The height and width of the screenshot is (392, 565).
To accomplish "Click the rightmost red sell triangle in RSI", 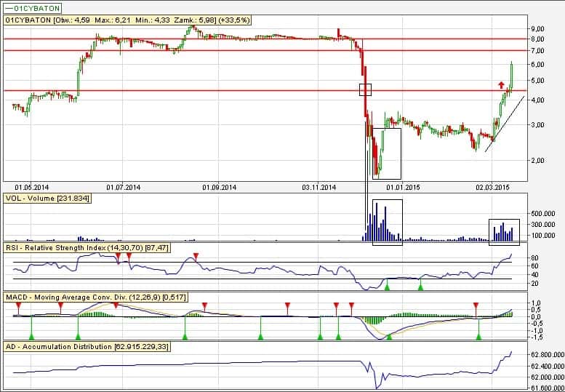I will click(196, 256).
